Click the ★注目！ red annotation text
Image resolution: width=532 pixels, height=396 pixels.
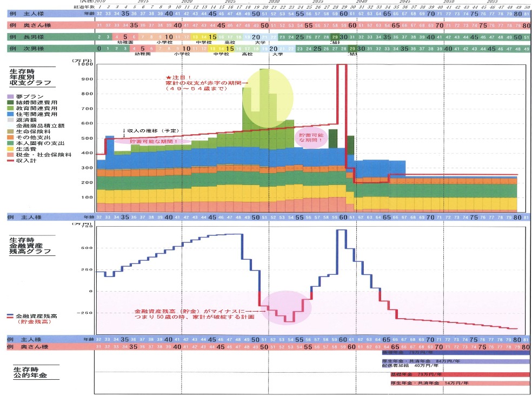(x=178, y=77)
